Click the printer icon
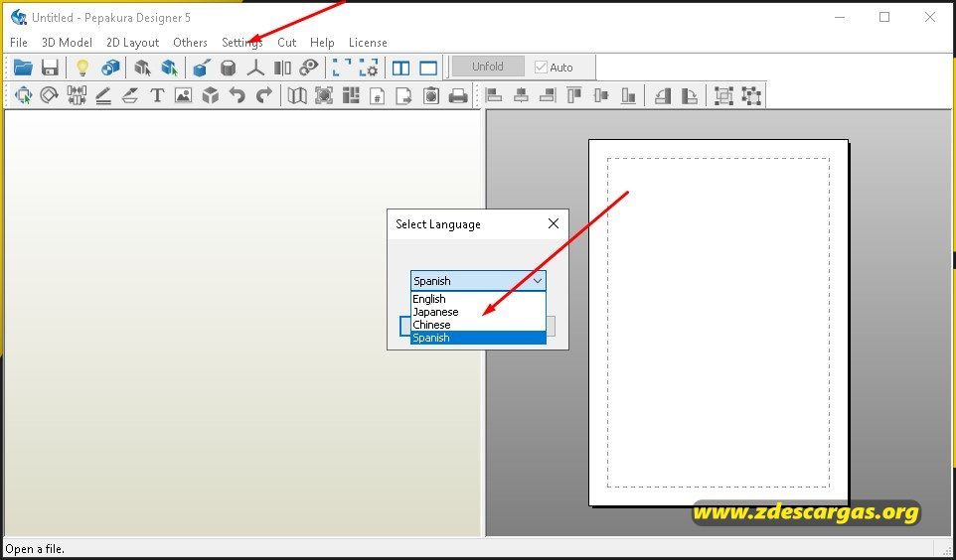Viewport: 956px width, 560px height. pyautogui.click(x=458, y=95)
